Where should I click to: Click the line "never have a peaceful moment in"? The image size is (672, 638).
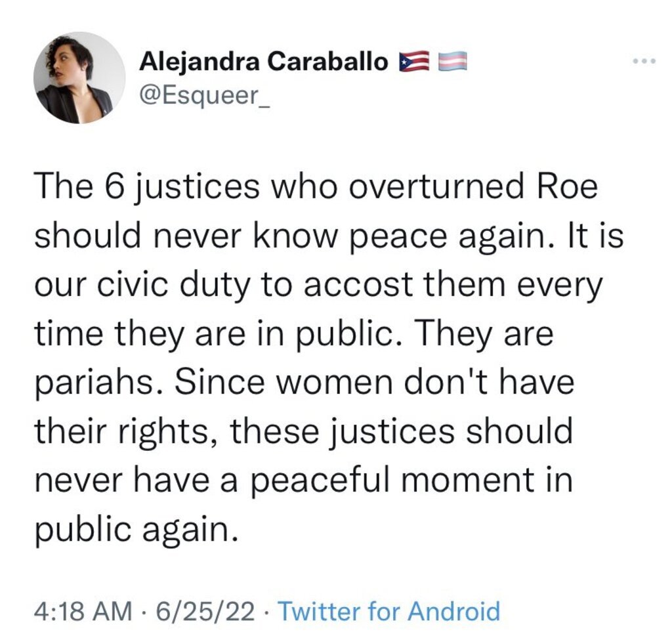pos(303,480)
